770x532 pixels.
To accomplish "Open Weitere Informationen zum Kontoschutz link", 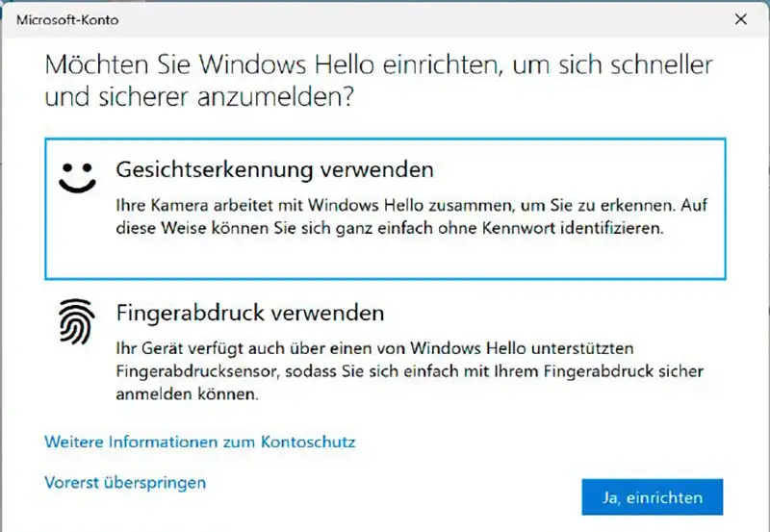I will (x=200, y=442).
